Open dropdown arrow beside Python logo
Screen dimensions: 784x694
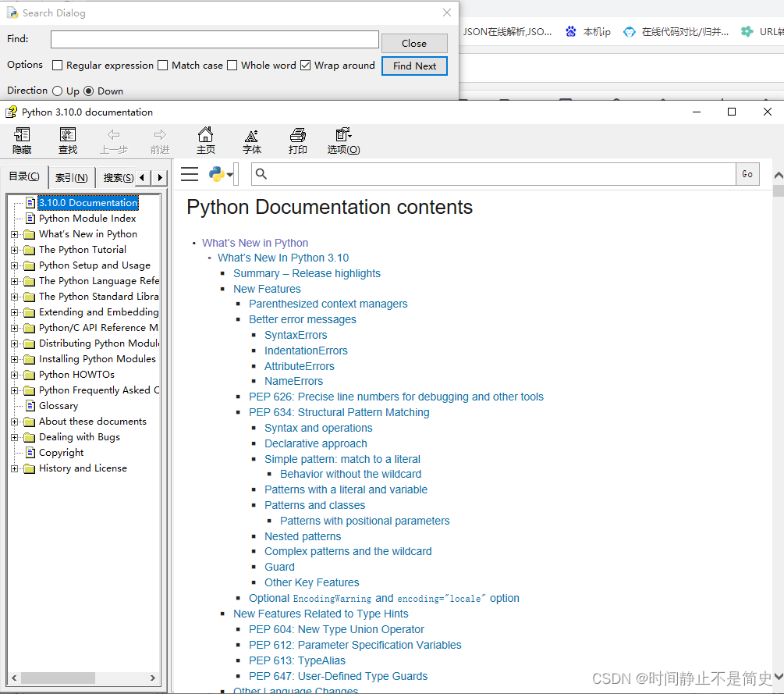point(229,175)
